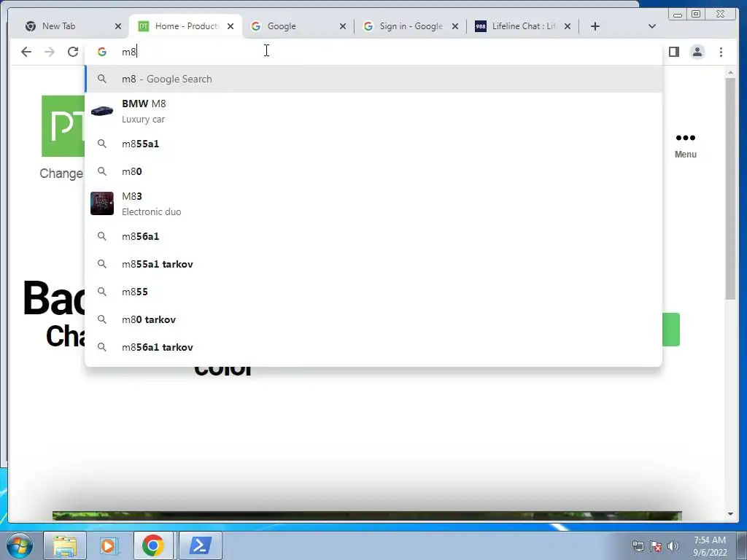
Task: Go back using the browser back arrow
Action: [26, 52]
